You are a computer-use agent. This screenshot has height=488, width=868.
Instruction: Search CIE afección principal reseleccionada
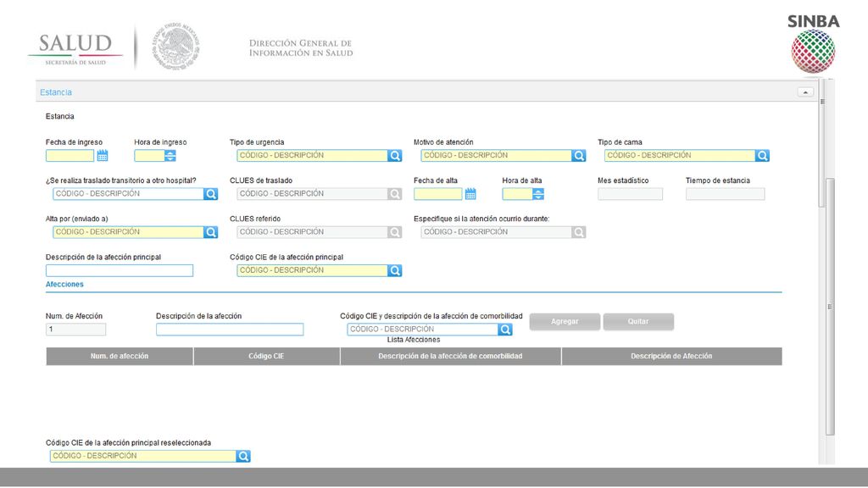pyautogui.click(x=243, y=456)
